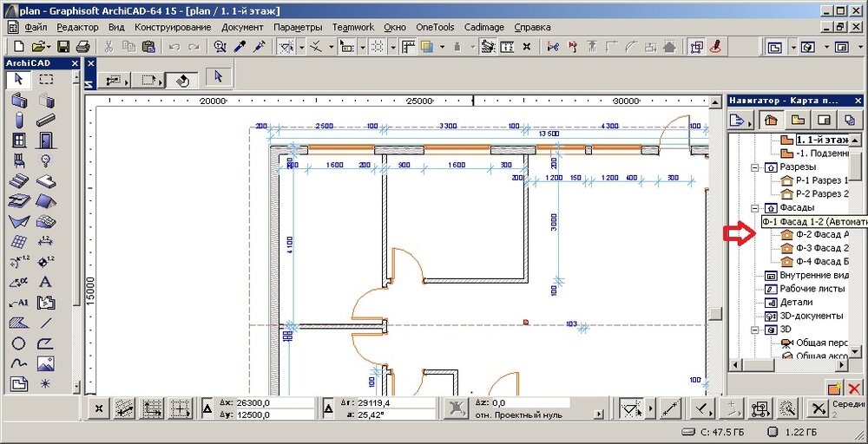Select the Slab tool
Image resolution: width=868 pixels, height=444 pixels.
click(46, 180)
